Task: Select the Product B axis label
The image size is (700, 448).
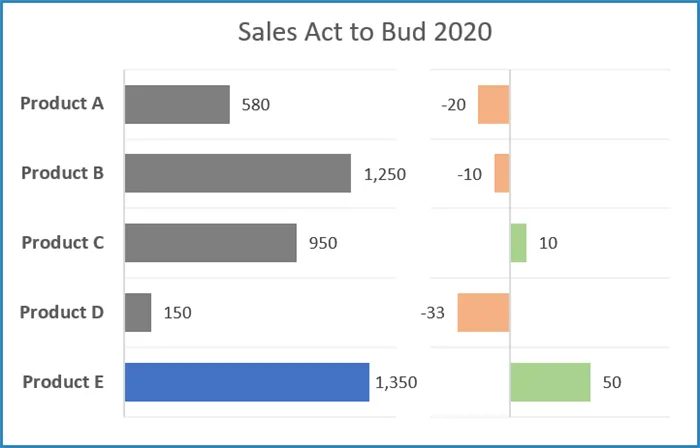Action: click(63, 172)
